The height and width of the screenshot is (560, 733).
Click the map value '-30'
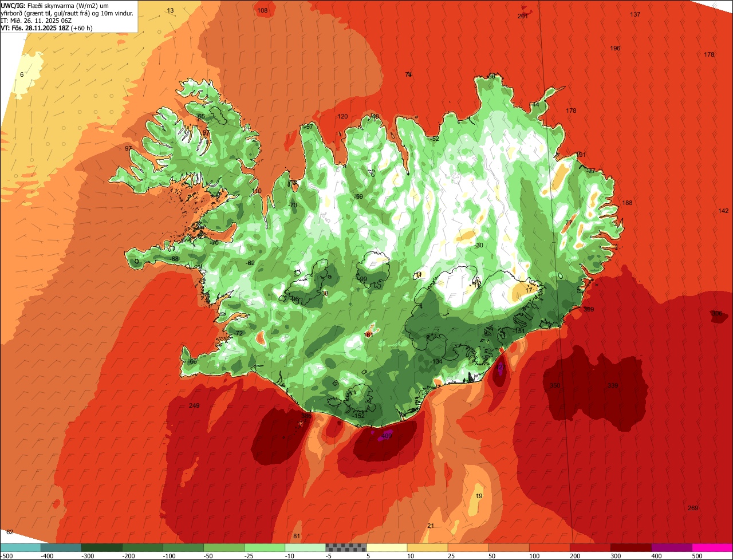pos(479,246)
